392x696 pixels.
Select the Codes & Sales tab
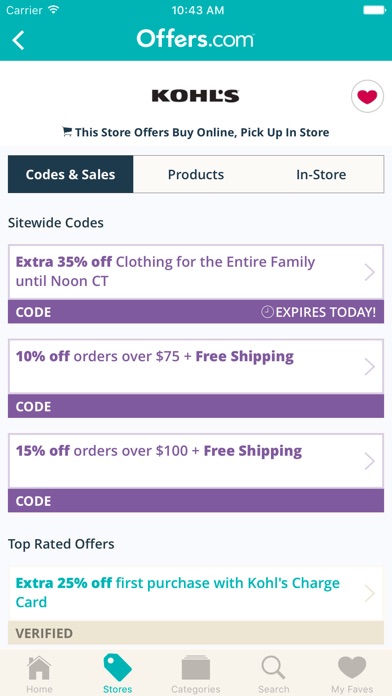[71, 174]
